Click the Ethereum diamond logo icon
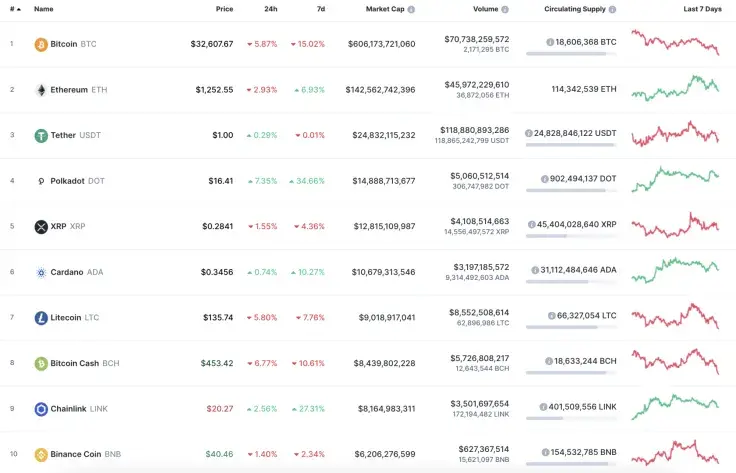This screenshot has width=736, height=473. pyautogui.click(x=41, y=90)
